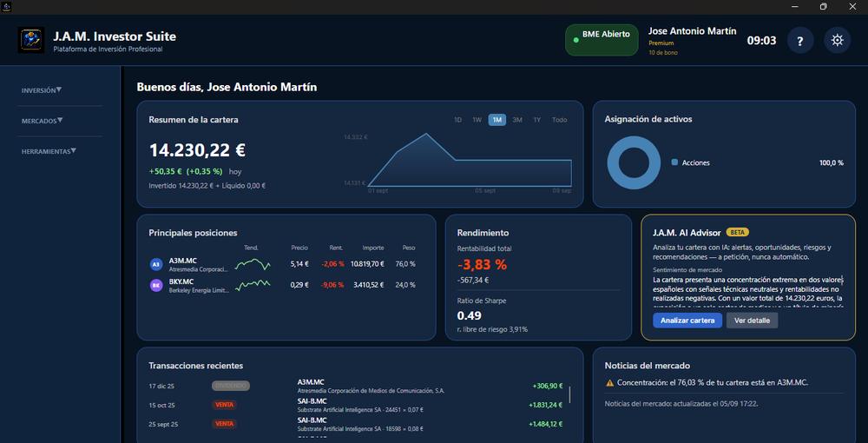Click the 10.819,70 € position amount
Image resolution: width=868 pixels, height=443 pixels.
pyautogui.click(x=367, y=264)
